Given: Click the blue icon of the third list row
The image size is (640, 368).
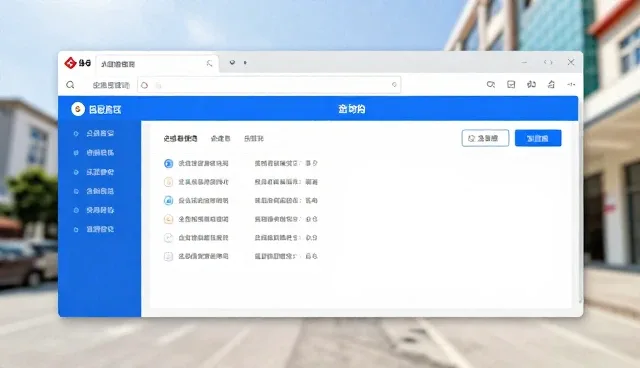Looking at the screenshot, I should (x=168, y=201).
